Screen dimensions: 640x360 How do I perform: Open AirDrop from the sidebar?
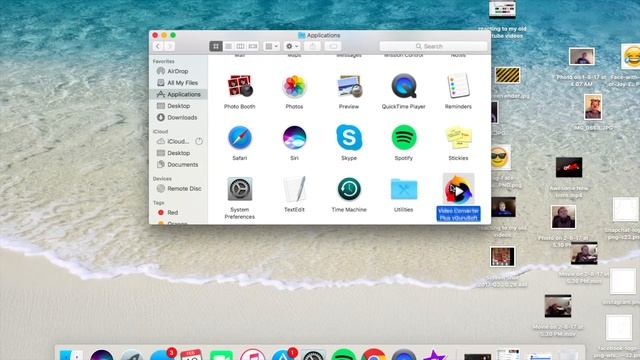(179, 71)
